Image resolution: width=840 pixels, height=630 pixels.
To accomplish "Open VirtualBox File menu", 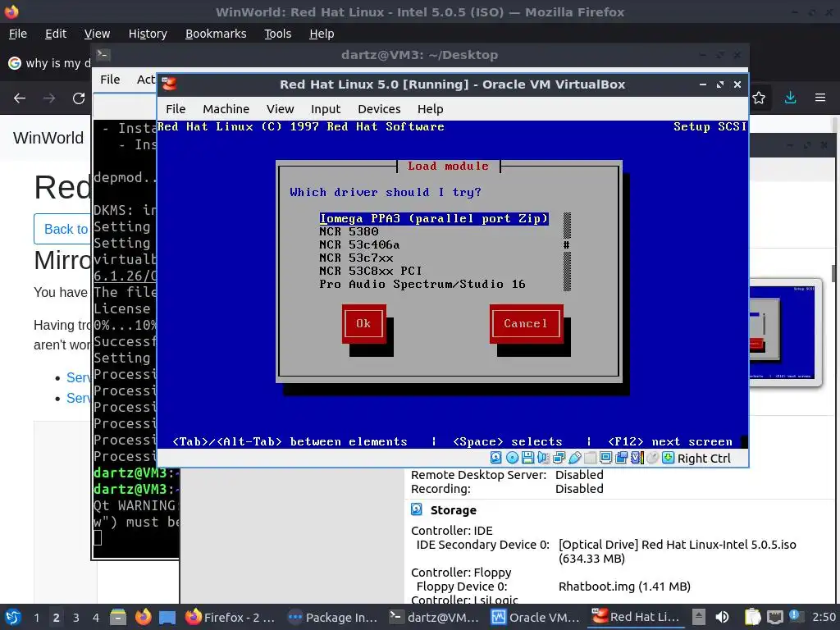I will 176,109.
